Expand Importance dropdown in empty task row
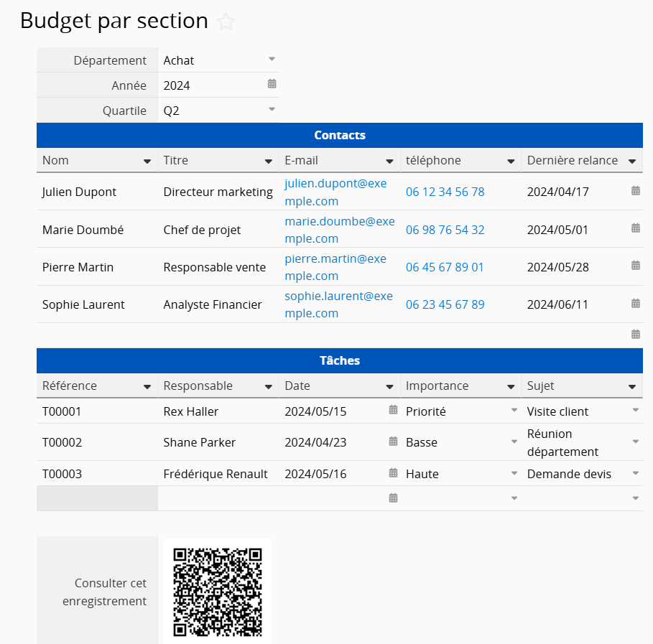The height and width of the screenshot is (644, 653). pos(514,498)
